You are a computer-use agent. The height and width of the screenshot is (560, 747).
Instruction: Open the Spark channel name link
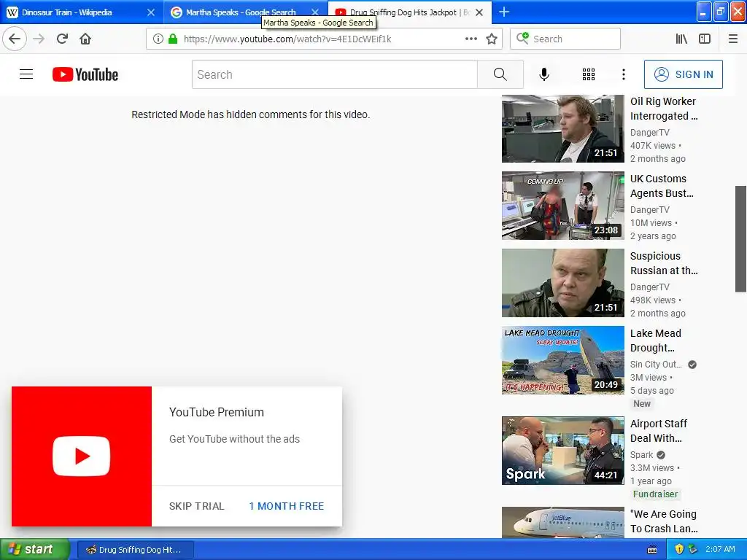click(x=642, y=455)
